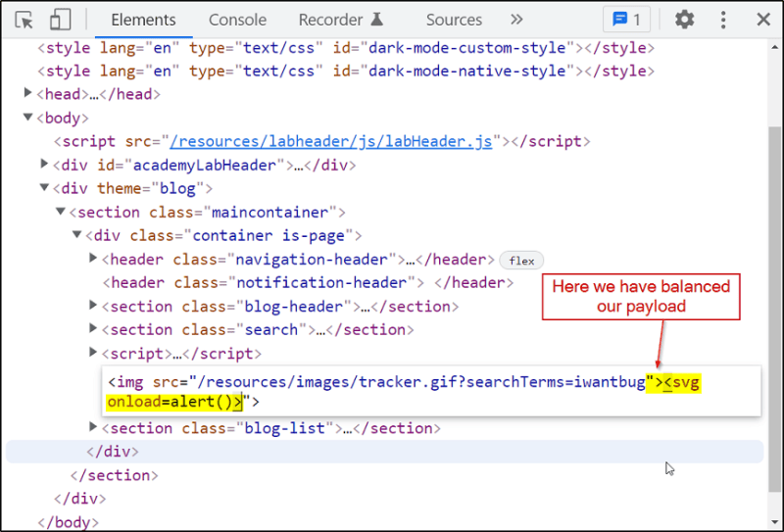Screen dimensions: 784x532
Task: Open the issues counter showing 1
Action: pyautogui.click(x=626, y=20)
